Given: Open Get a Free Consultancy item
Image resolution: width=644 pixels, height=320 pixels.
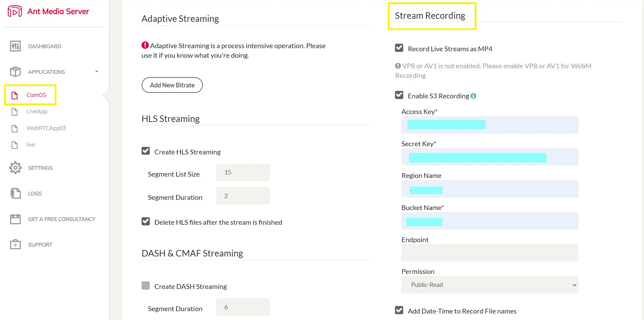Looking at the screenshot, I should tap(62, 219).
